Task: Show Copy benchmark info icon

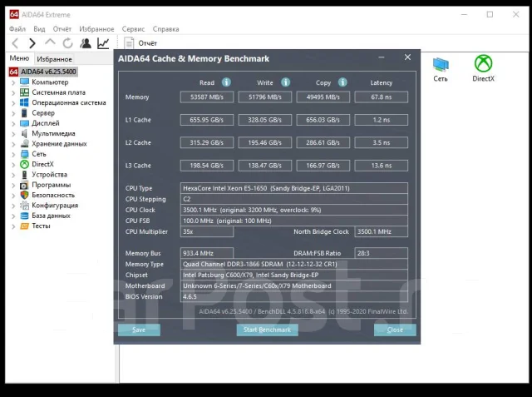Action: (342, 82)
